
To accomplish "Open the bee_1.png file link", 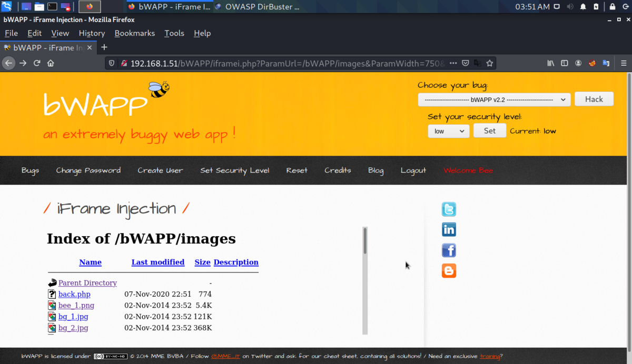I will click(76, 306).
